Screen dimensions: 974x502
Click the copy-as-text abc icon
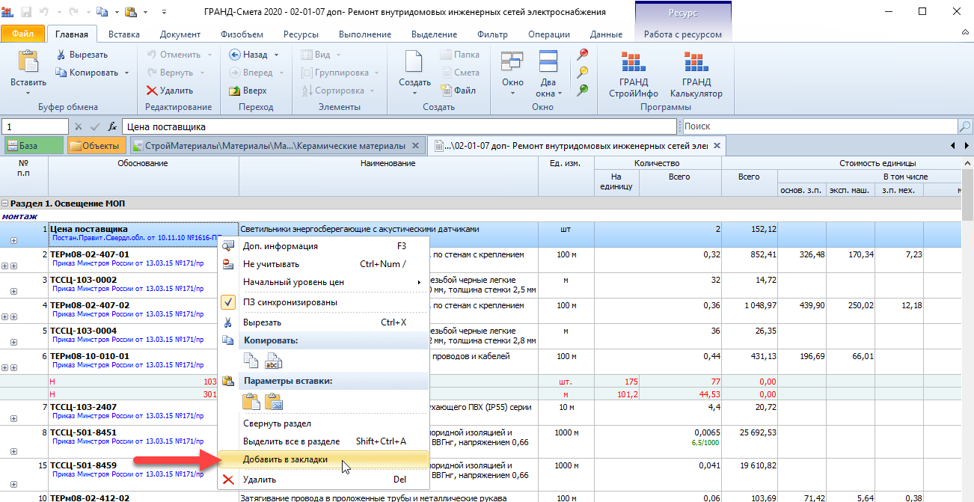click(273, 360)
